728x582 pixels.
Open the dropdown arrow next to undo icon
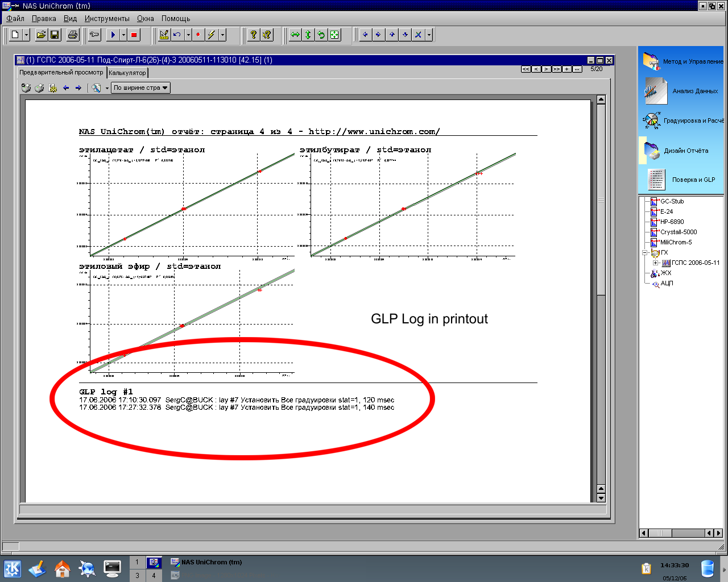188,35
